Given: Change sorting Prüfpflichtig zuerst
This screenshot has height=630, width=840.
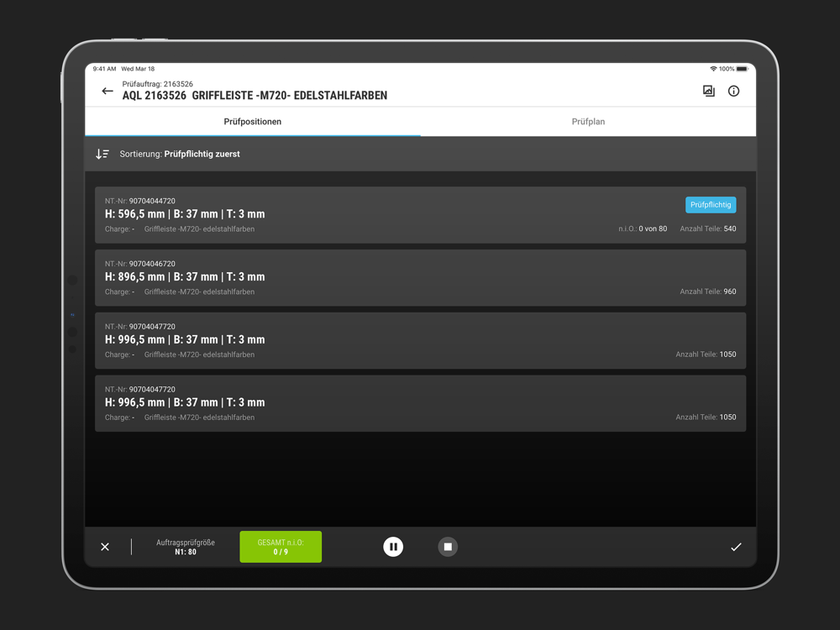Looking at the screenshot, I should pos(180,155).
